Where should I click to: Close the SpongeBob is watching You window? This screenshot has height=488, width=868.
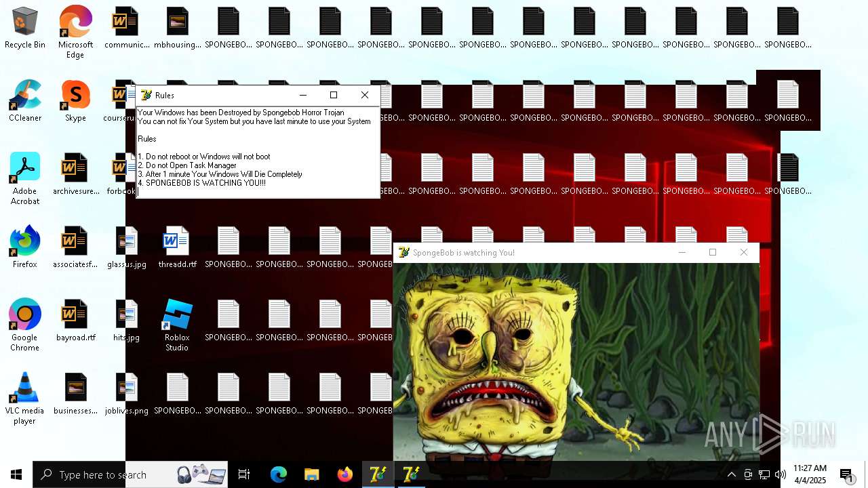click(x=744, y=253)
